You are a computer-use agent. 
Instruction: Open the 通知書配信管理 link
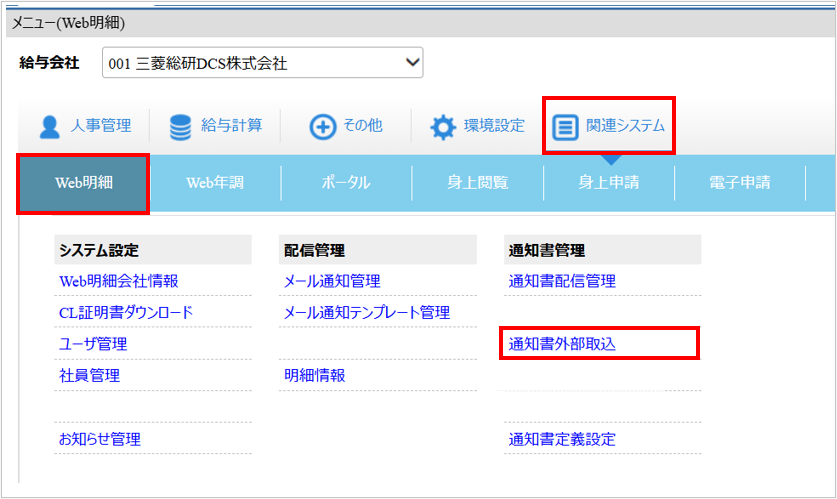pos(562,281)
